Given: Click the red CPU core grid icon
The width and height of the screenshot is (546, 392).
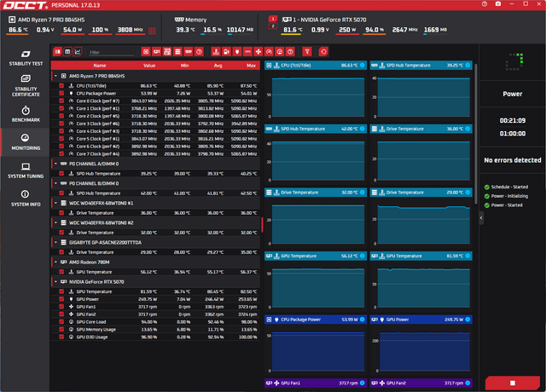Looking at the screenshot, I should [x=152, y=31].
